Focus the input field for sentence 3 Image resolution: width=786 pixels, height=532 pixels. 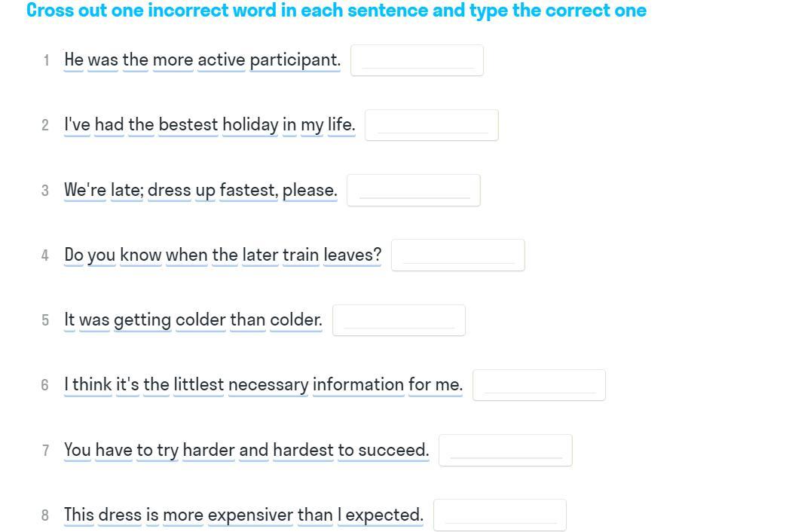click(x=413, y=191)
